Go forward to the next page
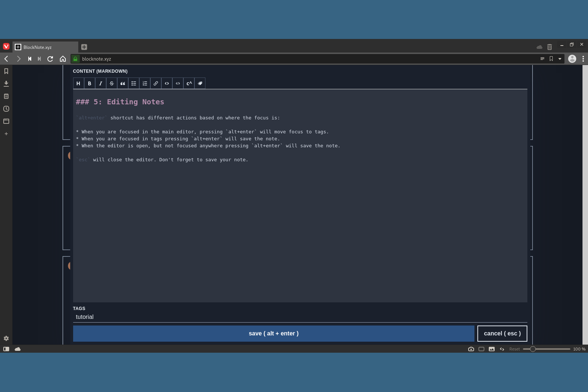The width and height of the screenshot is (588, 392). point(18,59)
